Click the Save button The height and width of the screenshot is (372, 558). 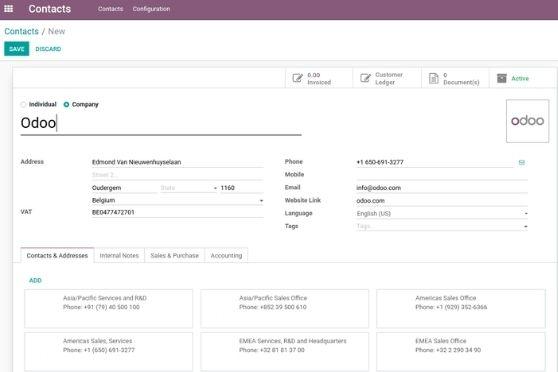pyautogui.click(x=17, y=49)
